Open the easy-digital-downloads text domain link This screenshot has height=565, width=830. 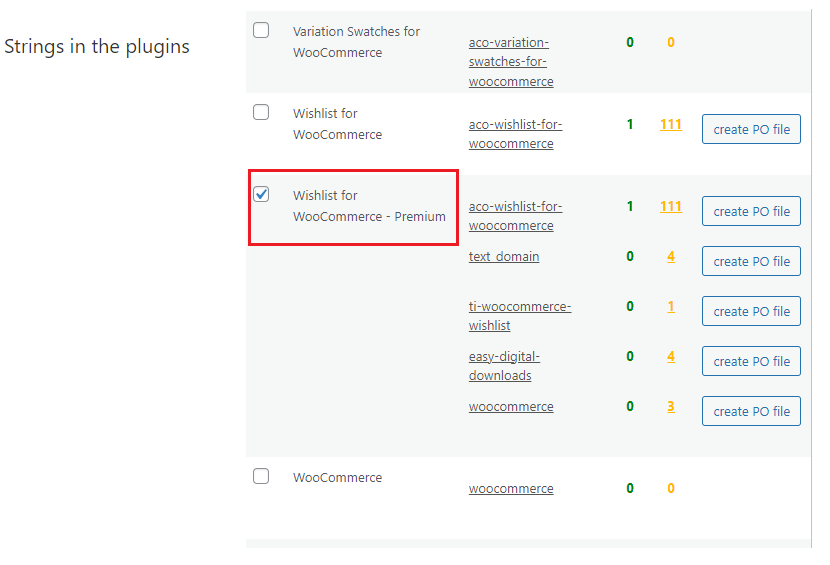click(504, 366)
